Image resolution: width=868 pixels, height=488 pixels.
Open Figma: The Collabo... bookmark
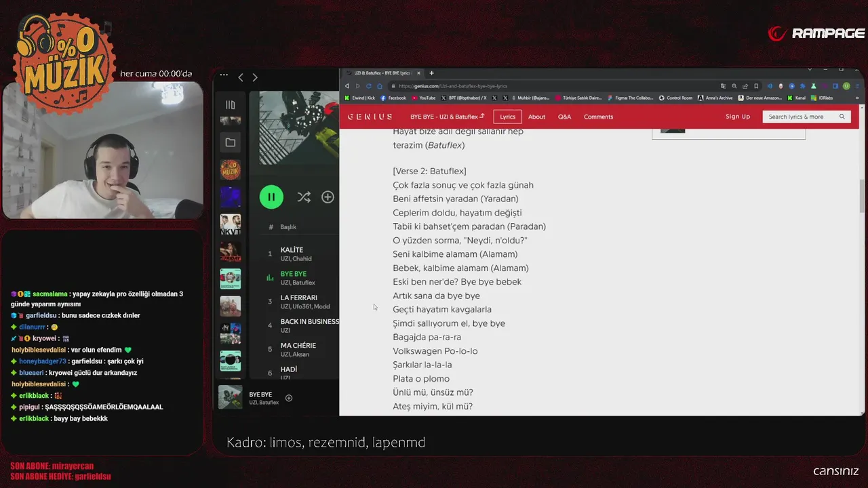tap(631, 98)
